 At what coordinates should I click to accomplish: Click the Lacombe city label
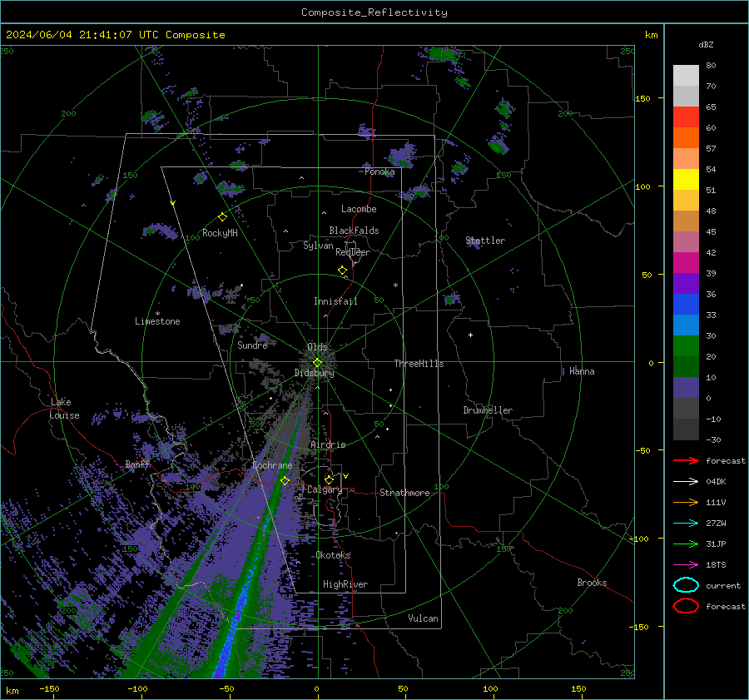pos(359,209)
